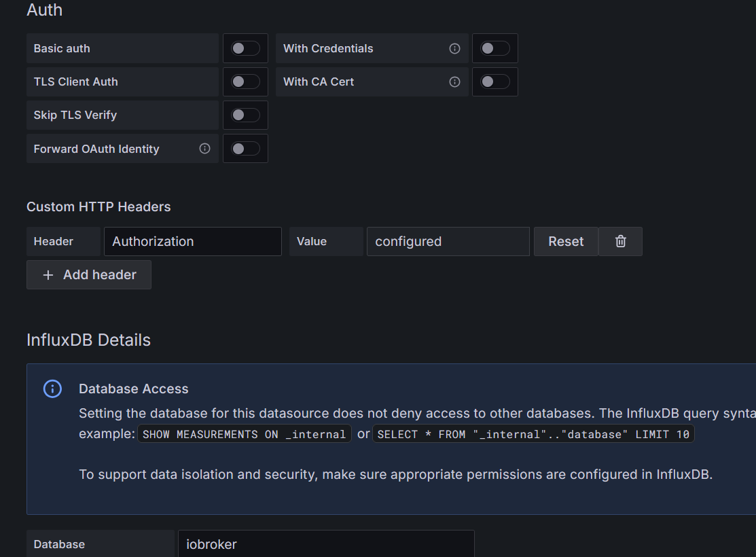
Task: Reset the configured header value
Action: click(566, 241)
